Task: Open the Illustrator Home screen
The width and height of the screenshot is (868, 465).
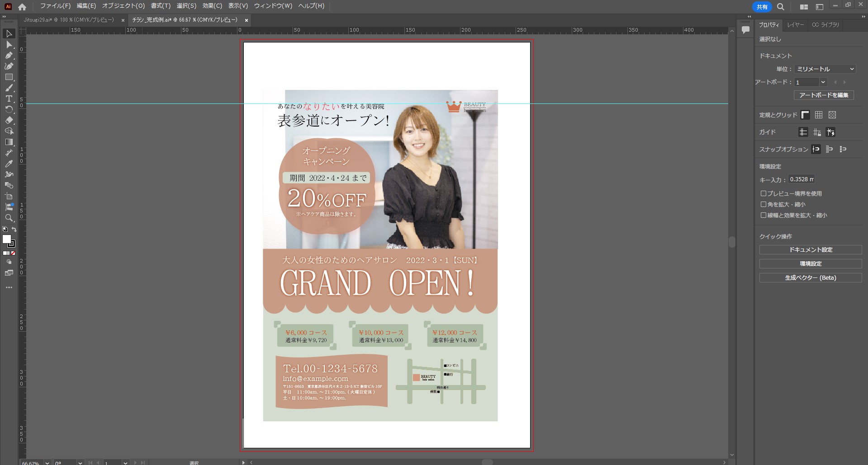Action: pos(22,6)
